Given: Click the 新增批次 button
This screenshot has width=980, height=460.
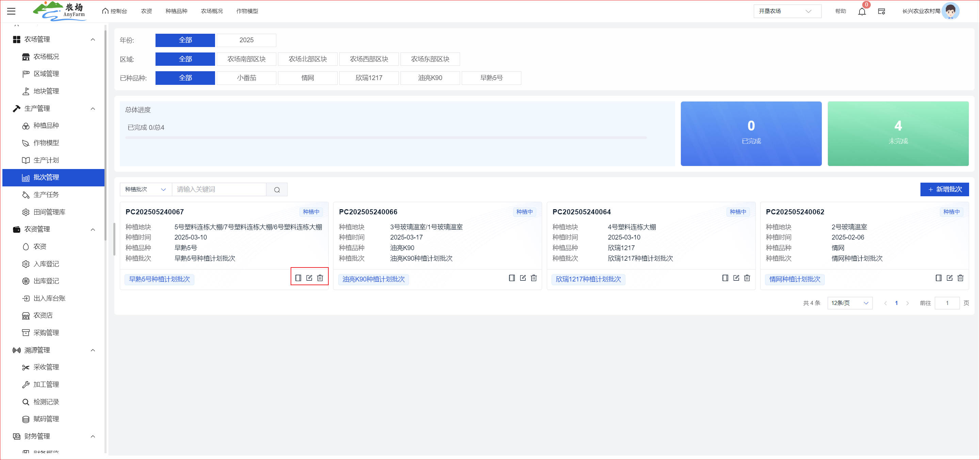Looking at the screenshot, I should point(944,189).
